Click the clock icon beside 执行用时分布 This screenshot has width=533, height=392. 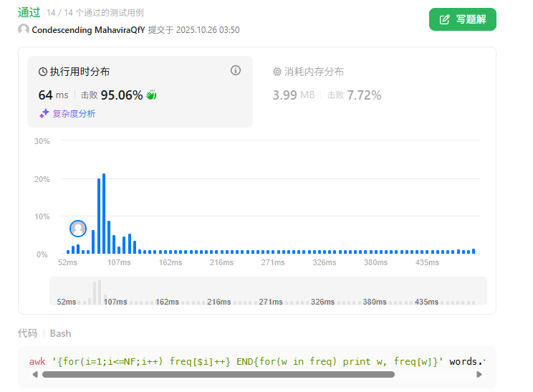point(43,72)
